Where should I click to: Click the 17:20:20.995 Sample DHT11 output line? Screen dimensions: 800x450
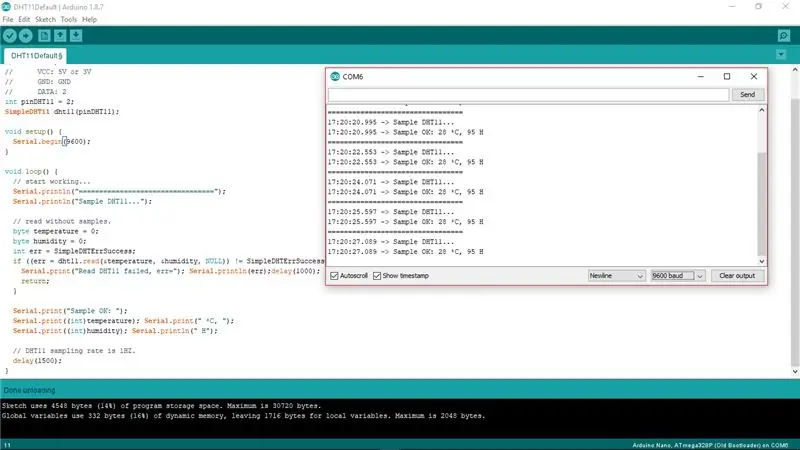[391, 122]
